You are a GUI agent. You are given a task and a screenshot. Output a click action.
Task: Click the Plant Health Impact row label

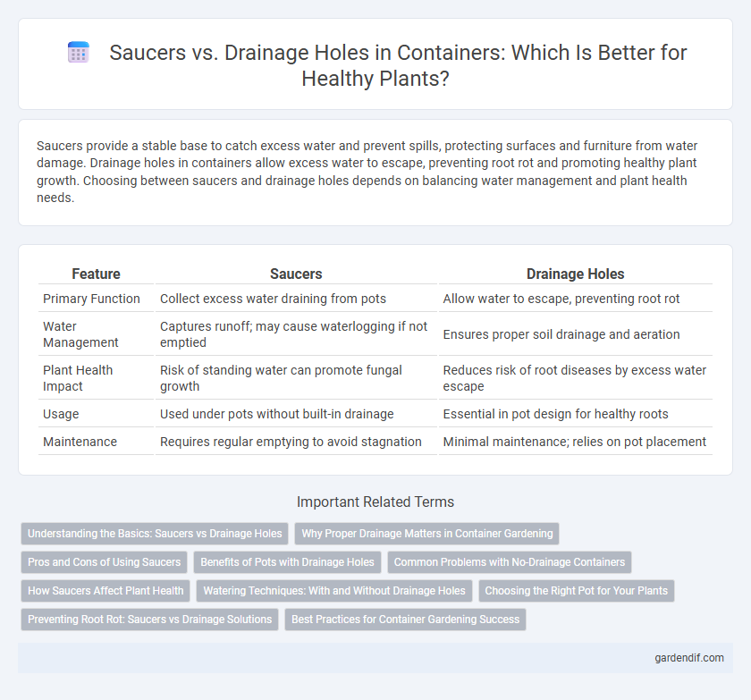click(78, 378)
